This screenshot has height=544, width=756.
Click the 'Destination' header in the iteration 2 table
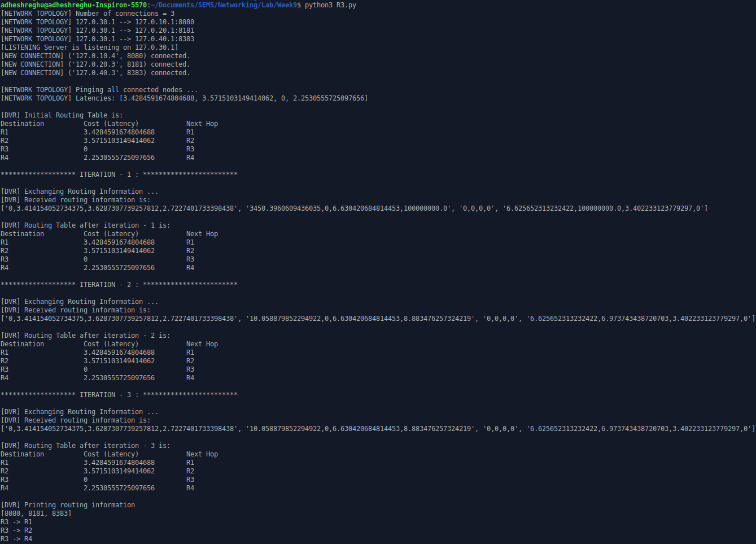(23, 344)
